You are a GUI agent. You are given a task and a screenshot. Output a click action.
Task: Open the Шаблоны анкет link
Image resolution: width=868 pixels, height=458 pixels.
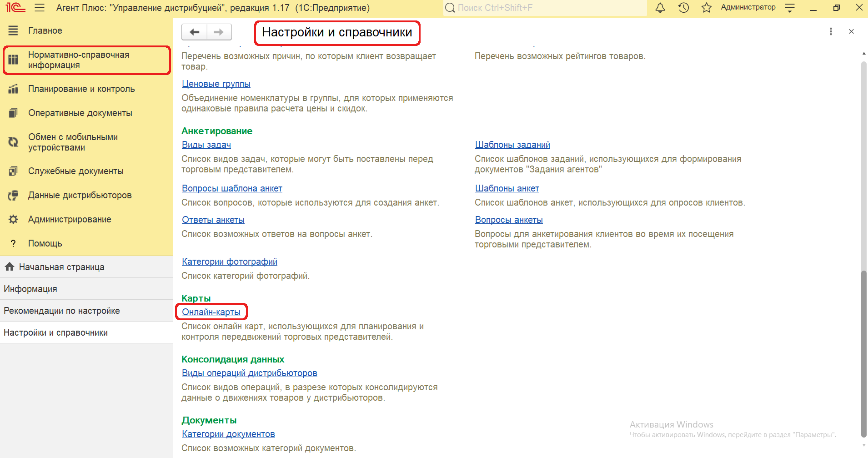pos(507,188)
